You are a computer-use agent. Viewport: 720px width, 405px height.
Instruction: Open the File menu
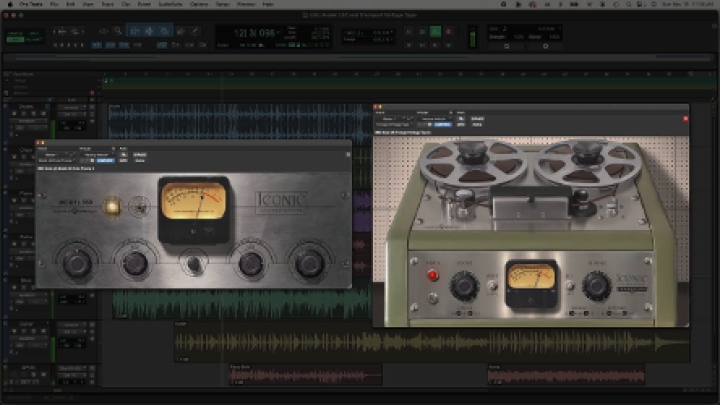coord(54,4)
